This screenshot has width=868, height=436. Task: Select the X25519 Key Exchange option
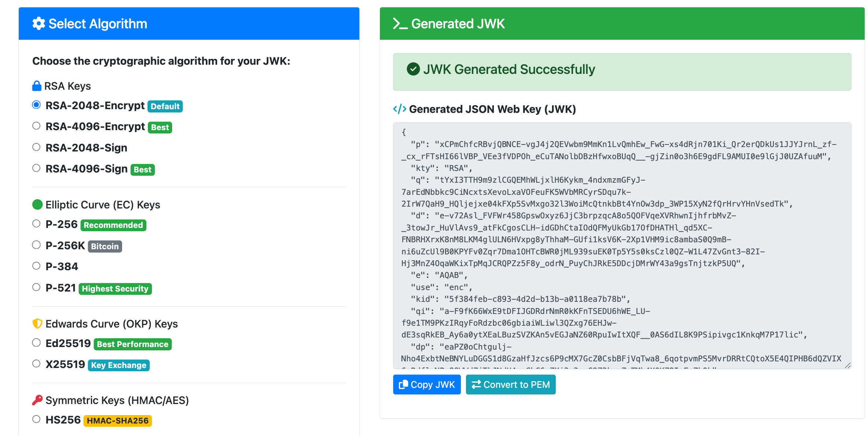coord(36,364)
